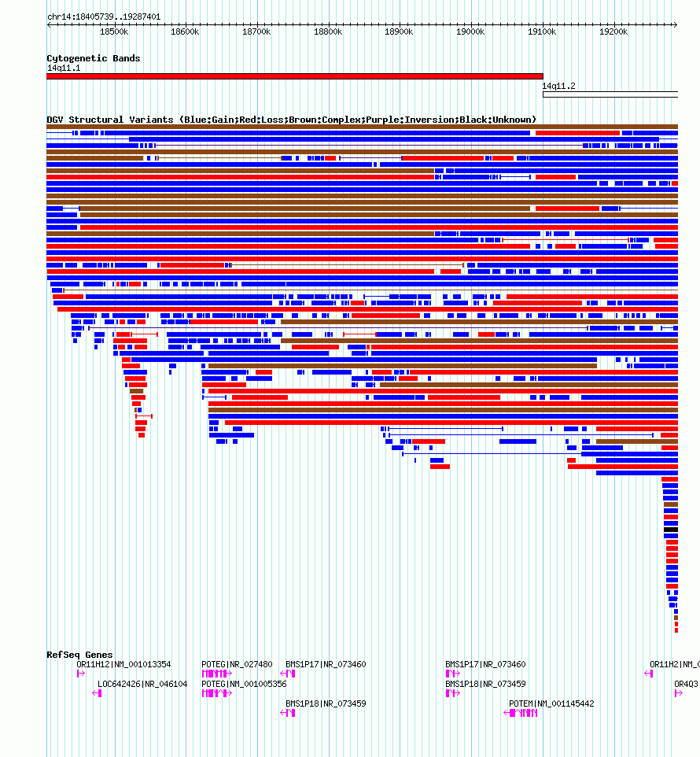
Task: Click the POTEG|NM_001005356 label
Action: pos(244,684)
